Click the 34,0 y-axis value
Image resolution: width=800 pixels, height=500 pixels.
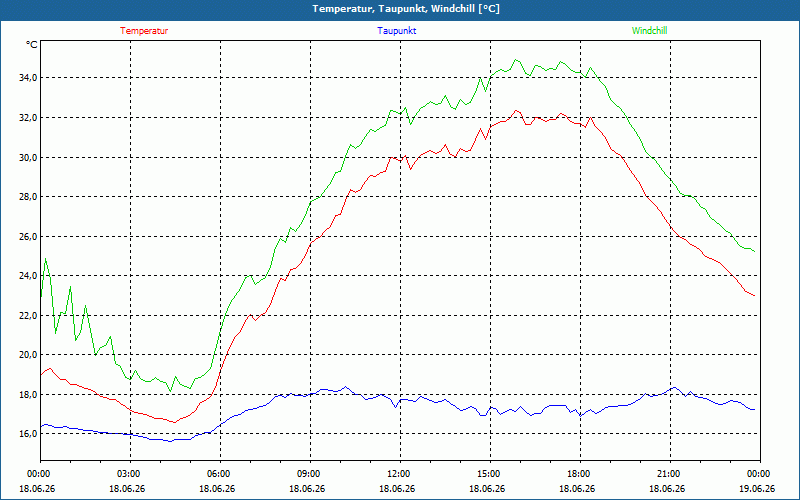pos(28,78)
